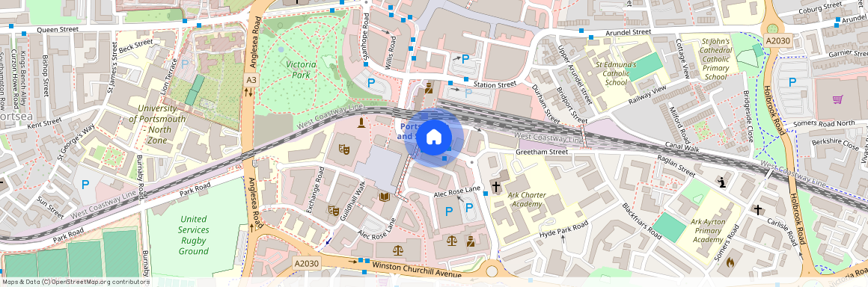Select St Edmund's Catholic School label

pyautogui.click(x=616, y=73)
